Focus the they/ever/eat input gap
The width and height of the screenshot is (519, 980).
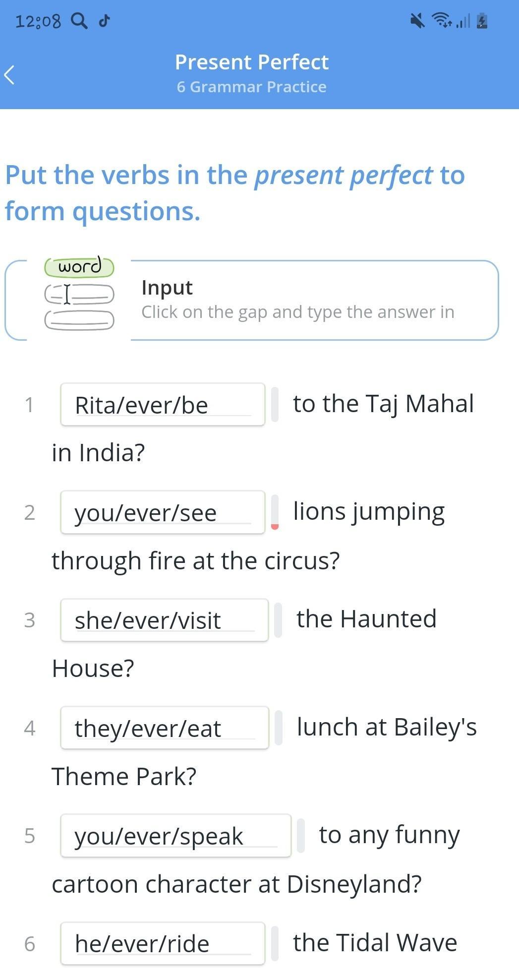coord(164,728)
